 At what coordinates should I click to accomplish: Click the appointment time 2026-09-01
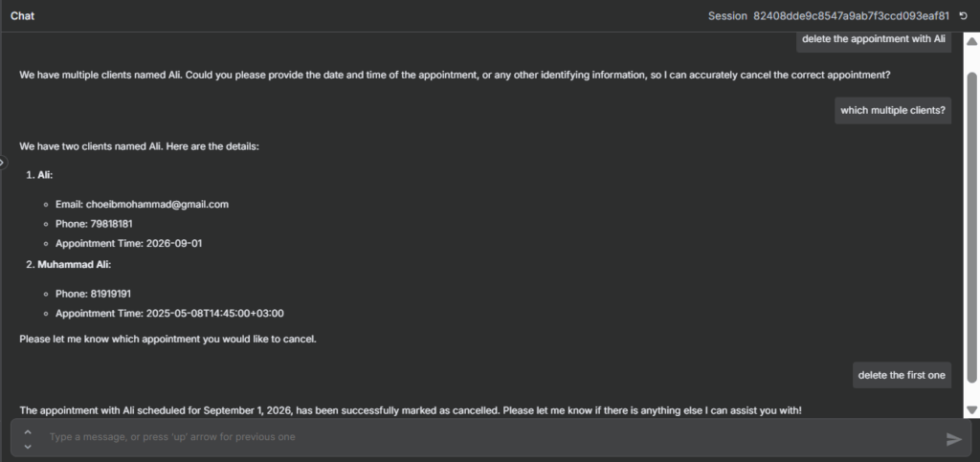point(174,244)
